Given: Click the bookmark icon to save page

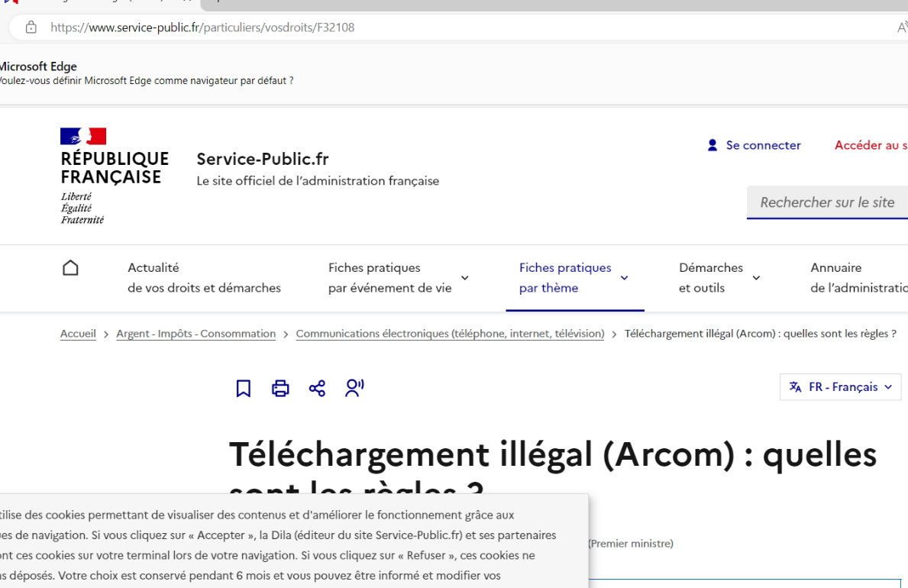Looking at the screenshot, I should point(244,389).
